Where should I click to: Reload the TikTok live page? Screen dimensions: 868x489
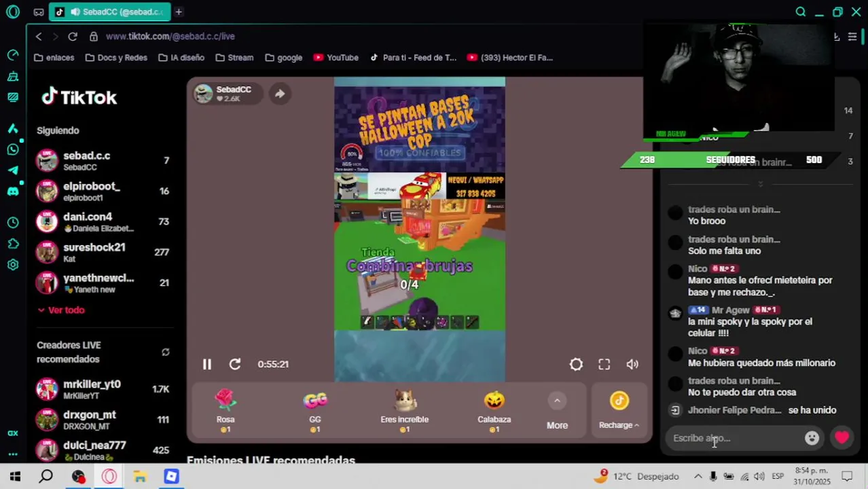73,36
